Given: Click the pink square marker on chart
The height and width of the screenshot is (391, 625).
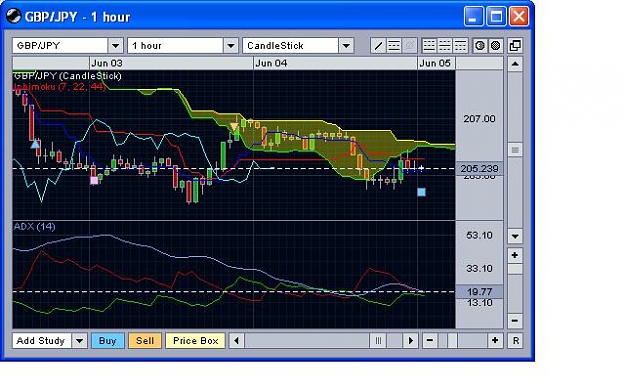Looking at the screenshot, I should 94,181.
